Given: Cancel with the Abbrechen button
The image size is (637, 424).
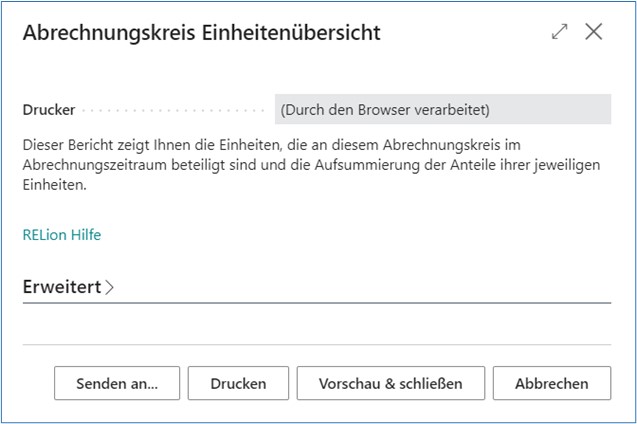Looking at the screenshot, I should (x=551, y=383).
